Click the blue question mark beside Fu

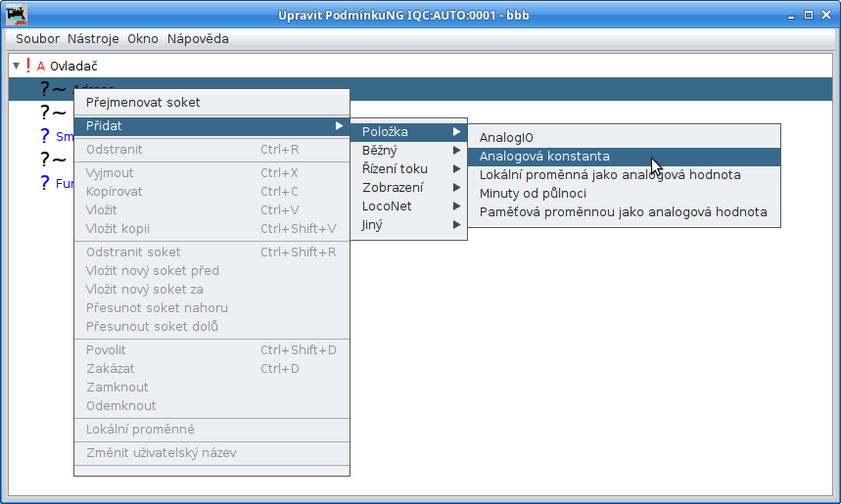(45, 183)
